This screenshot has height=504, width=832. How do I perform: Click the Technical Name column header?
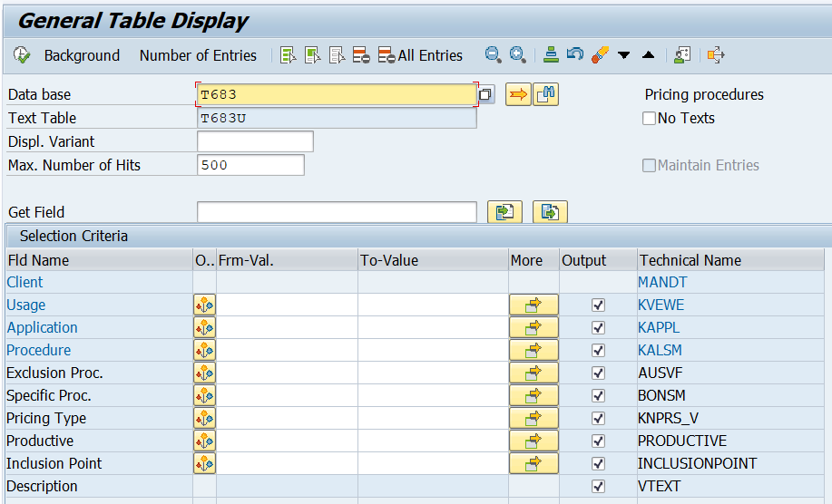(730, 260)
